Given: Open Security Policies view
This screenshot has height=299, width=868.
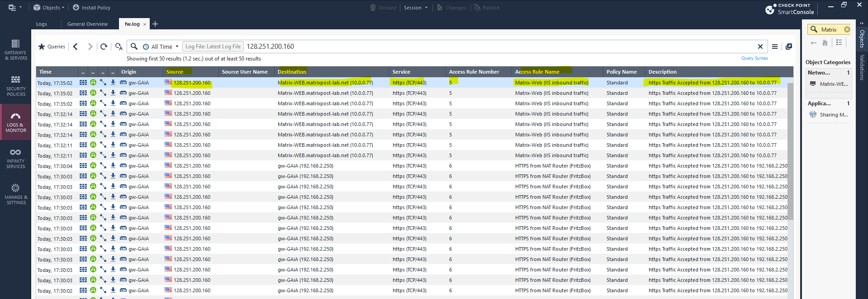Looking at the screenshot, I should click(16, 86).
